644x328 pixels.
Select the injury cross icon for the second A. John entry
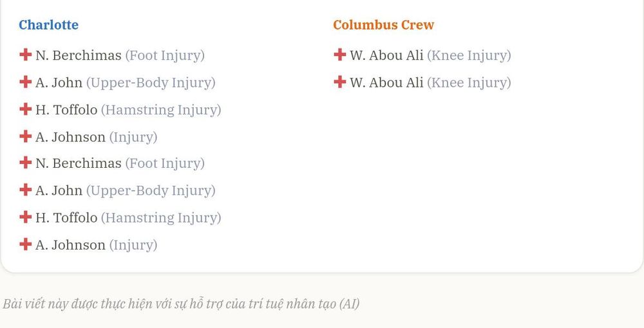click(x=26, y=190)
